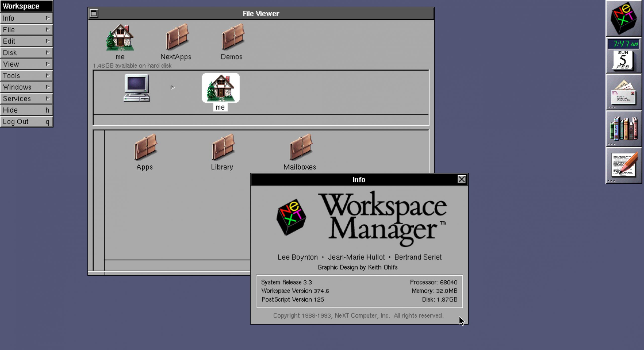Screen dimensions: 644x350
Task: Click 'PostScript Version 125' text
Action: pyautogui.click(x=293, y=299)
